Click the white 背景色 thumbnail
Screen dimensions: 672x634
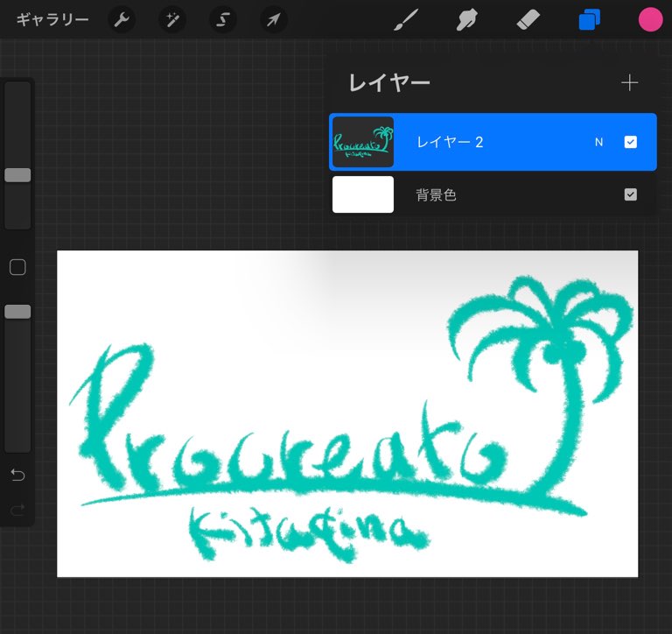(x=363, y=194)
